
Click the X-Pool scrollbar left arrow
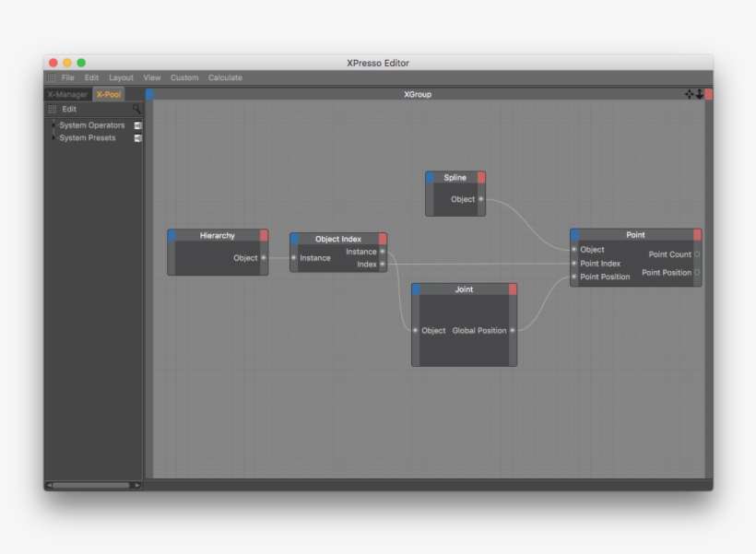49,485
